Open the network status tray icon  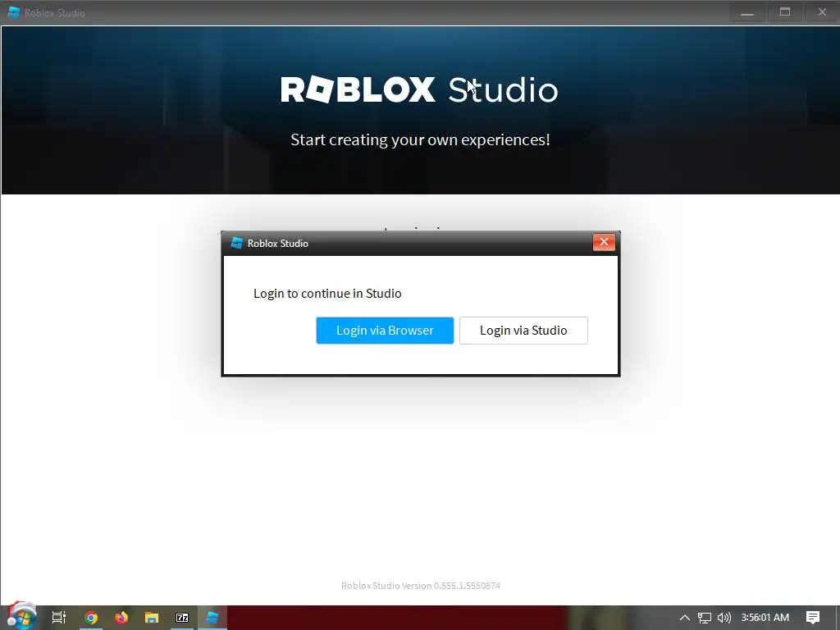(x=705, y=618)
